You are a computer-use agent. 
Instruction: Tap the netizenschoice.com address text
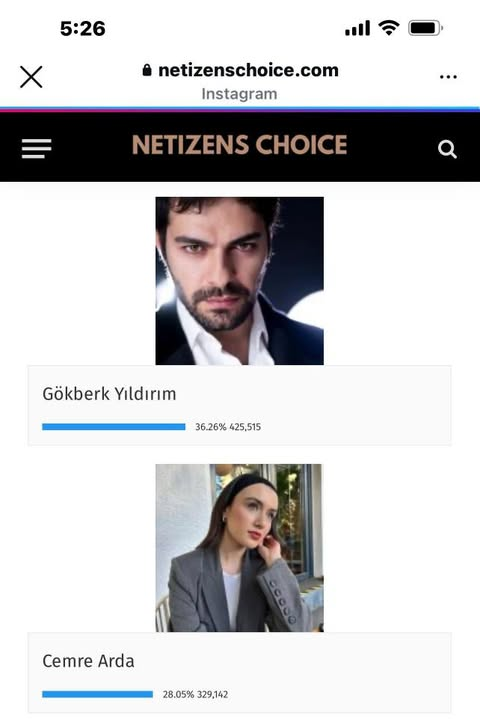click(x=248, y=70)
